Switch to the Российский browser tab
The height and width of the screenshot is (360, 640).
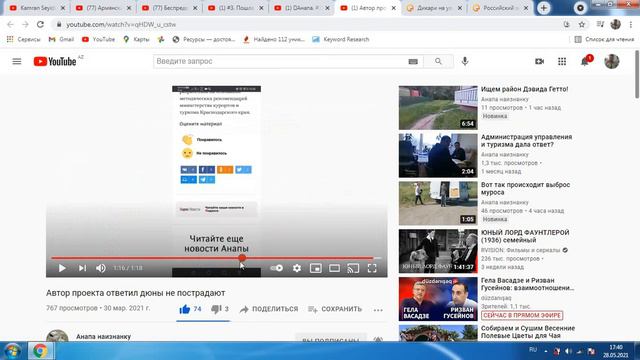[500, 8]
